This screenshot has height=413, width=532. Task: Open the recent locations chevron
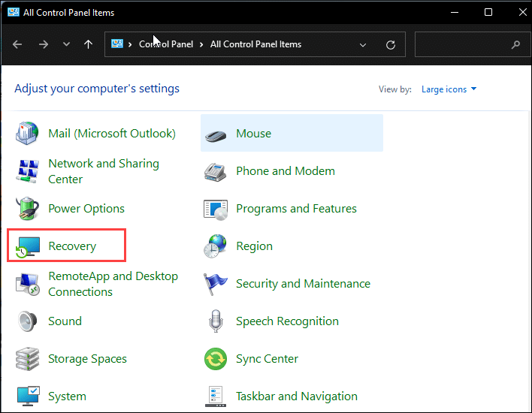pos(66,44)
